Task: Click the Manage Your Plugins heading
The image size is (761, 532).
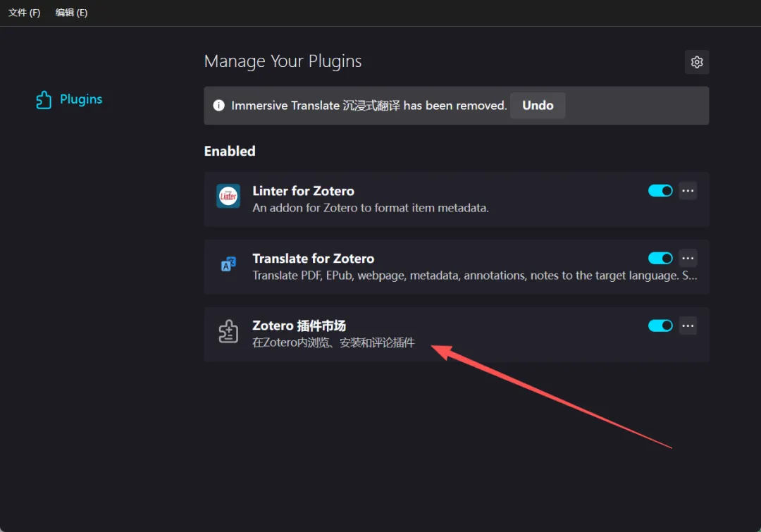Action: [x=283, y=61]
